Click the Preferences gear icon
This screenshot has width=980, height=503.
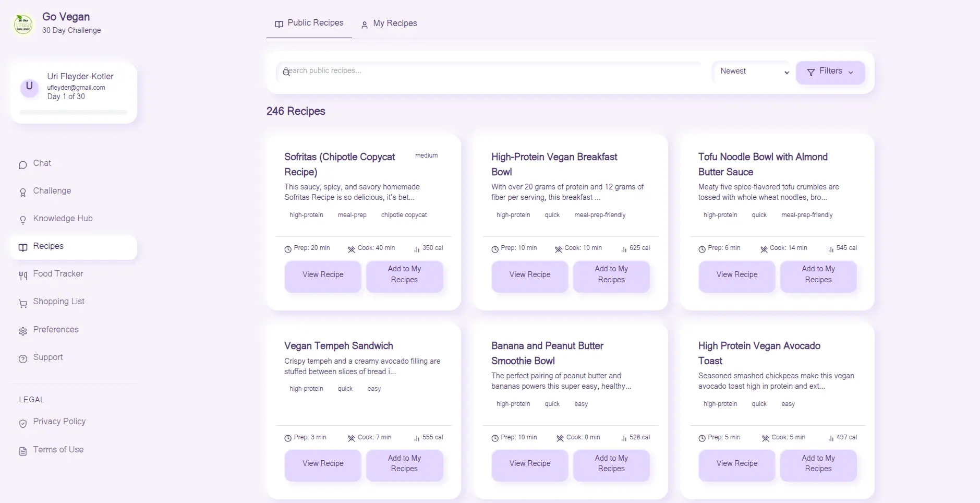[23, 331]
